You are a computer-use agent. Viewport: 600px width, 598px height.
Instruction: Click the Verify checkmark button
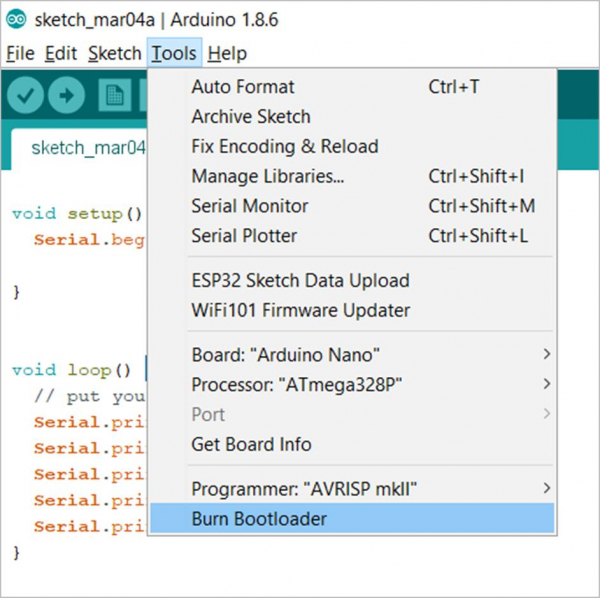tap(27, 95)
